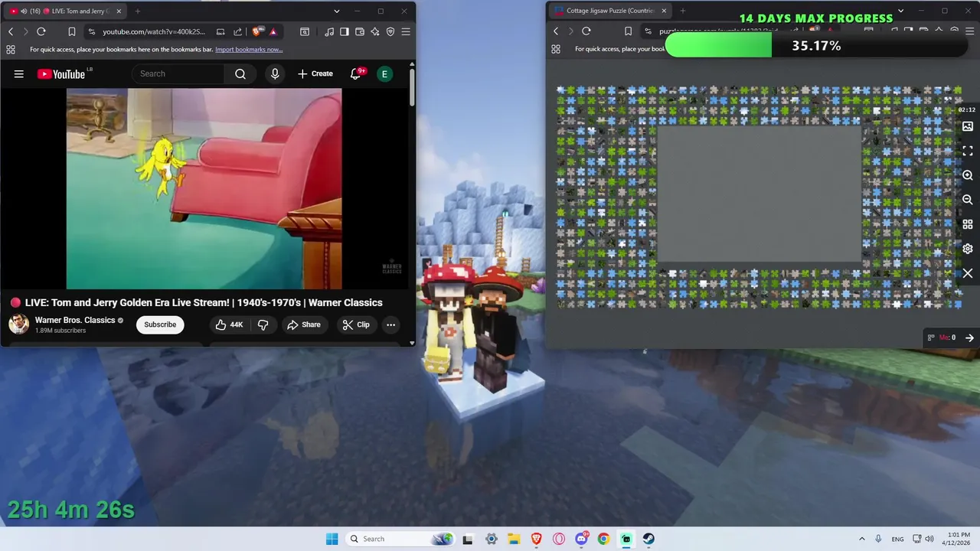Screen dimensions: 980x551
Task: Click arrow next to Me: 0 score
Action: point(969,337)
